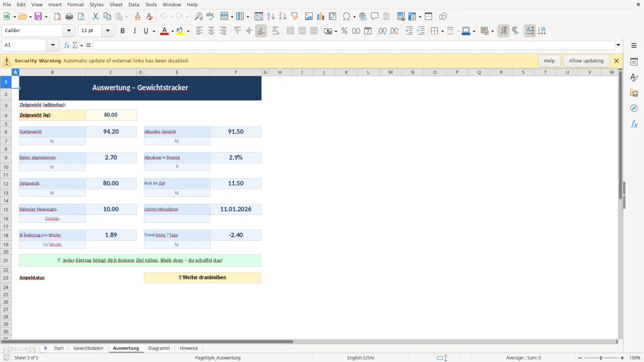Open conditional formatting dropdown arrow
Screen dimensions: 644x362
click(492, 31)
